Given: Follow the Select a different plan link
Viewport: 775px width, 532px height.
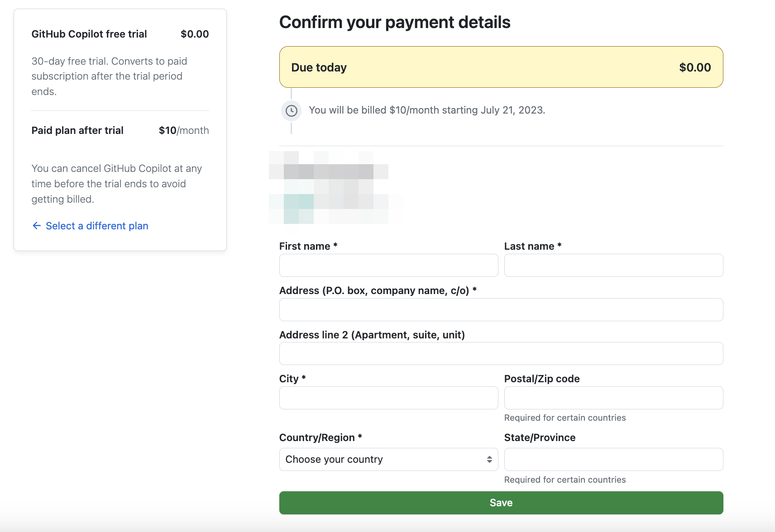Looking at the screenshot, I should (97, 226).
